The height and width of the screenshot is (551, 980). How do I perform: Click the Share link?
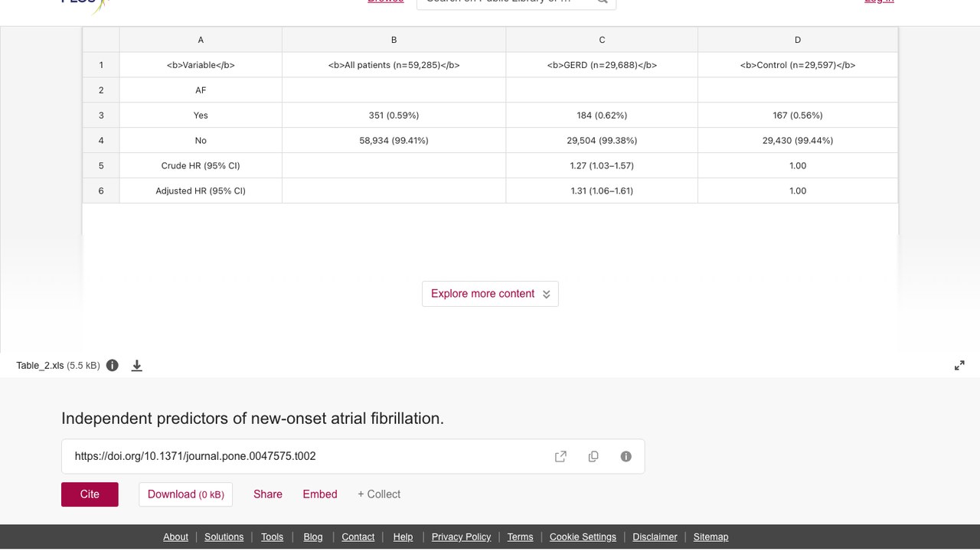click(268, 494)
